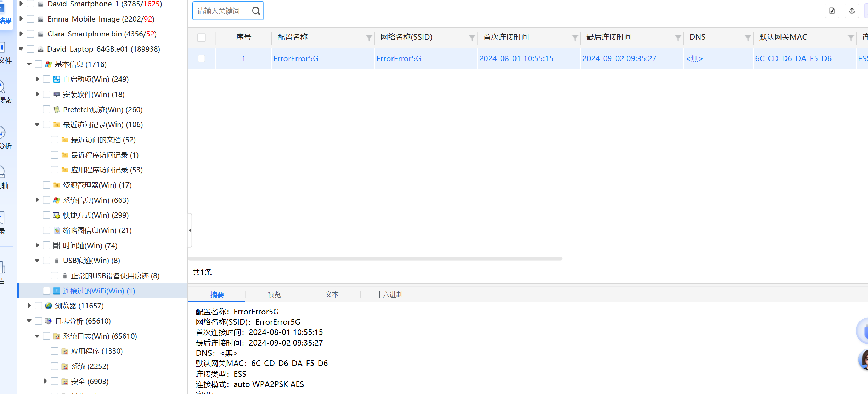The width and height of the screenshot is (868, 394).
Task: Tick checkbox for Clara_Smartphone.bin
Action: click(31, 34)
